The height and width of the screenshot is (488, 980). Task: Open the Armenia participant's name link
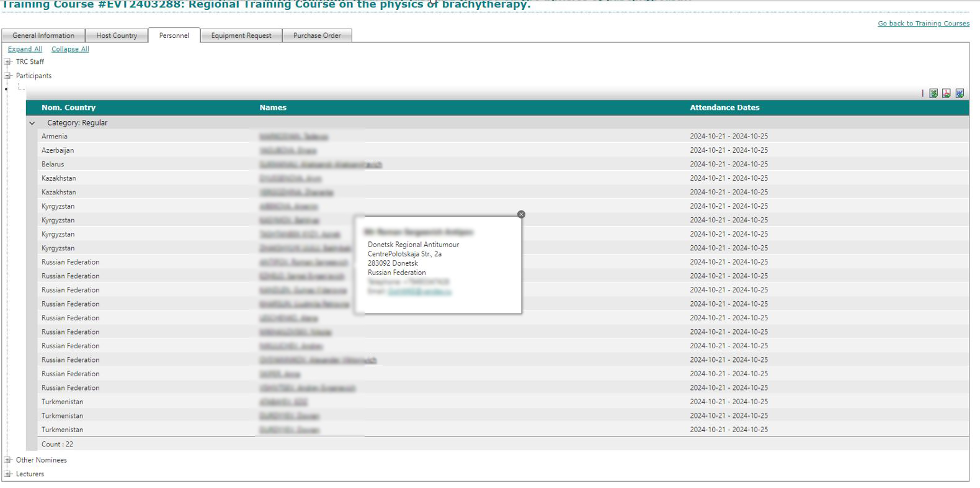point(293,137)
